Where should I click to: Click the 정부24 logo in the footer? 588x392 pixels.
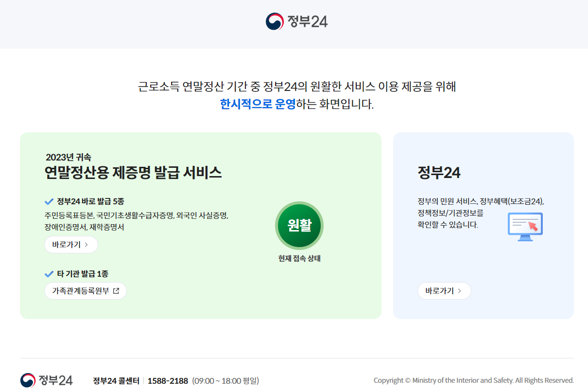click(47, 380)
